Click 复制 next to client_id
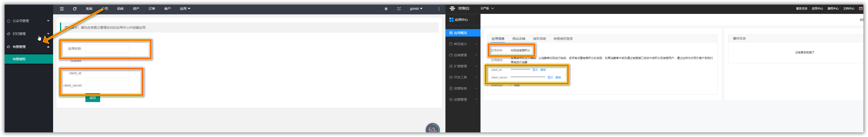 [543, 70]
